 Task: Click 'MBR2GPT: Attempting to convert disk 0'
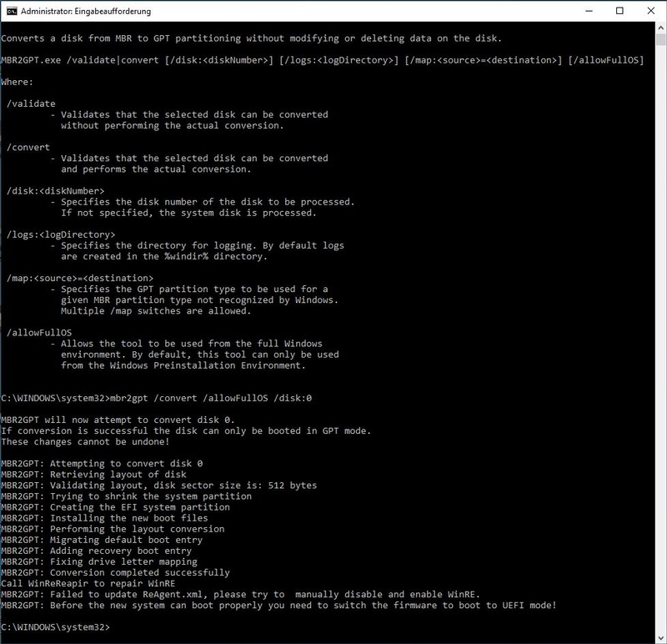[102, 464]
